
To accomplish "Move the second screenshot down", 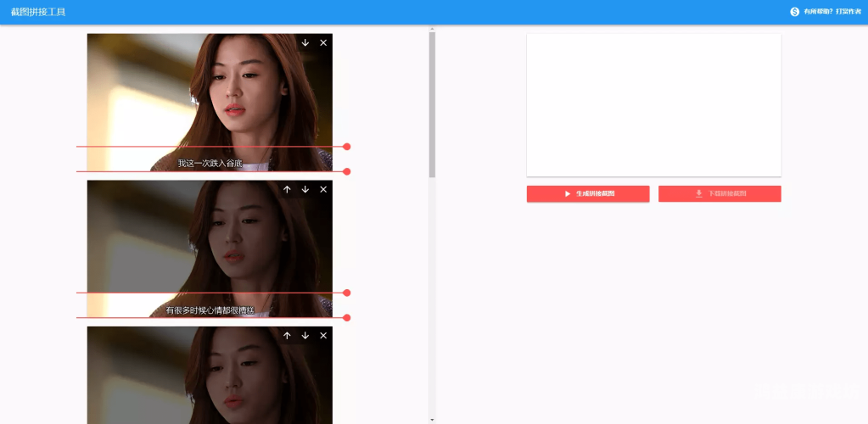I will tap(305, 190).
